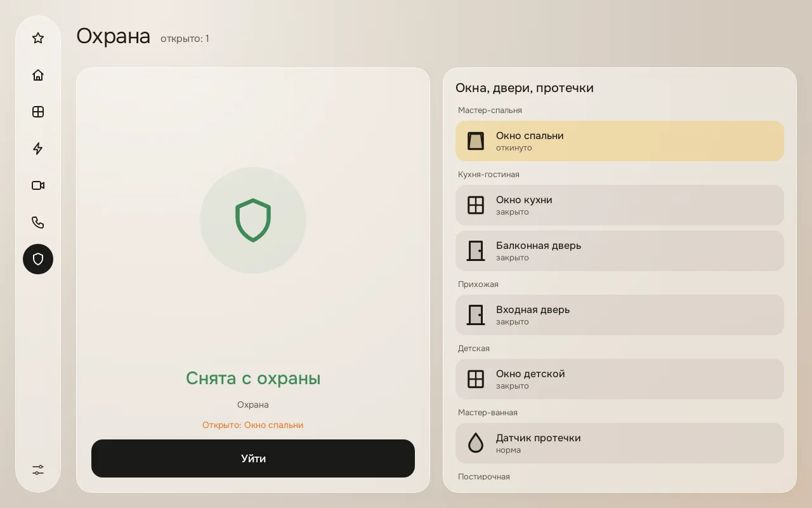This screenshot has height=508, width=812.
Task: Click the 'Датчик протечки' label
Action: 539,438
